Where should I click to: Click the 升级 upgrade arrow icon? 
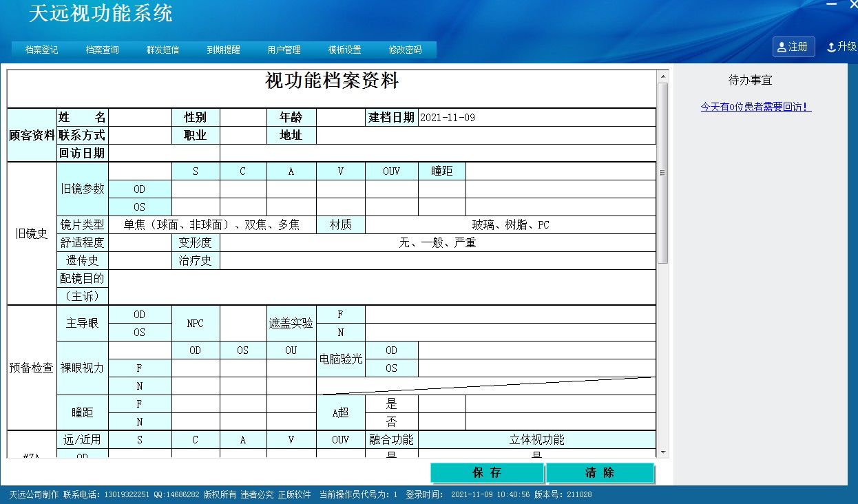pyautogui.click(x=831, y=47)
